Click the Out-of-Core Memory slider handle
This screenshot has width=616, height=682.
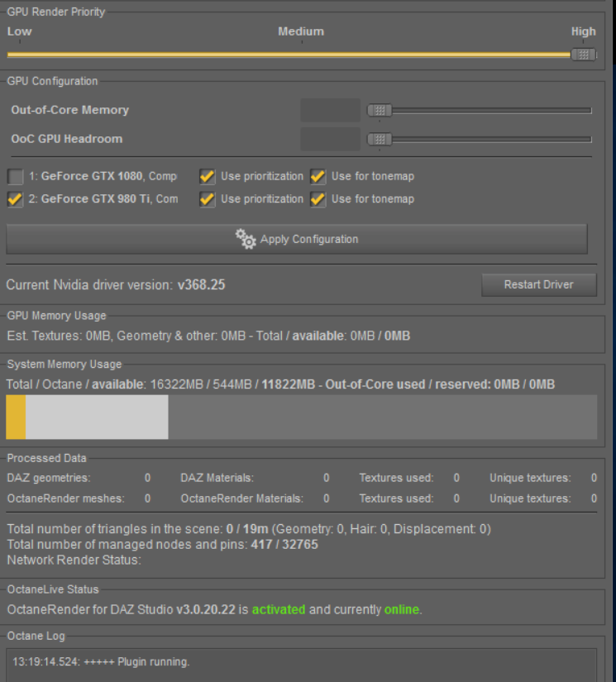click(x=380, y=111)
